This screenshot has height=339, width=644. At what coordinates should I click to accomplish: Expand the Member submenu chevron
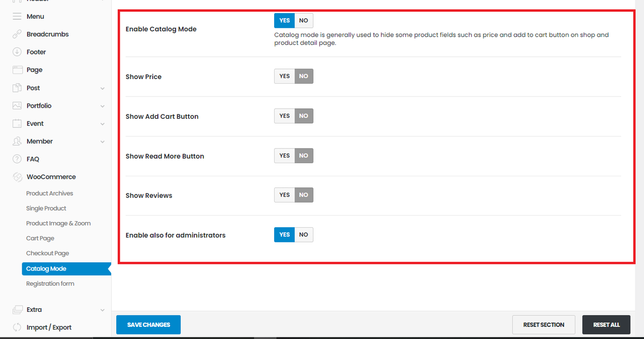[x=103, y=142]
